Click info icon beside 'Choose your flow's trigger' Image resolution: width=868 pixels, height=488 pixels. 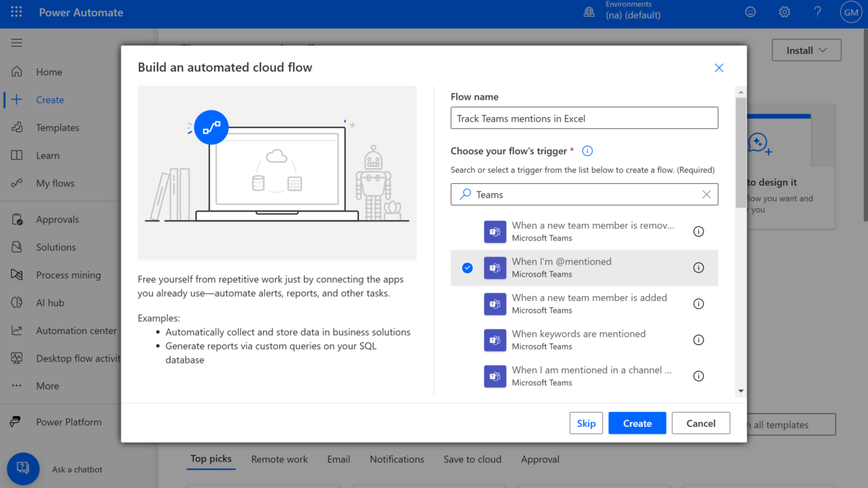[588, 151]
